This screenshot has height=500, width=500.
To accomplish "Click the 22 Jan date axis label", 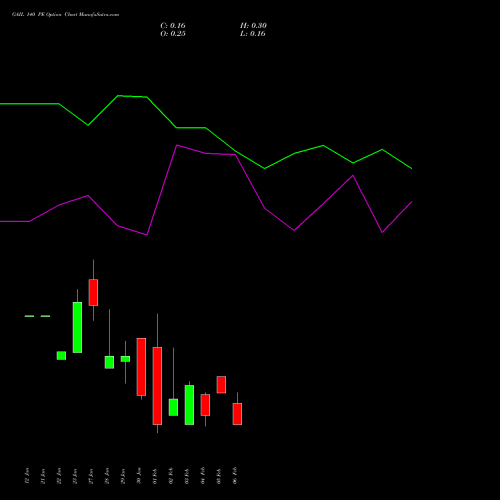I will tap(59, 476).
